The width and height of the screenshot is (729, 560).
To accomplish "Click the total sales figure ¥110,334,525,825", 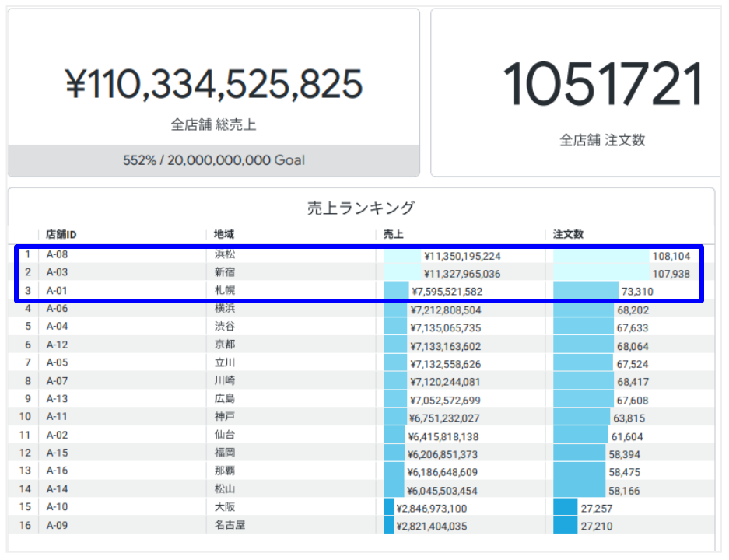I will (x=213, y=84).
